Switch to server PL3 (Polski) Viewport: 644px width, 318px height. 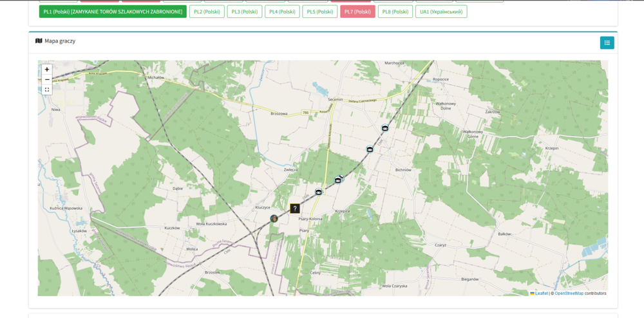tap(245, 12)
